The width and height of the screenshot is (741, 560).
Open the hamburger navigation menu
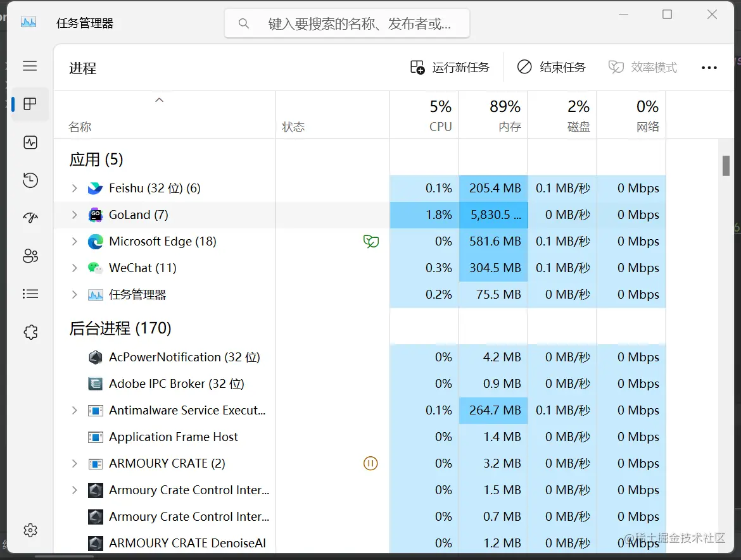click(x=30, y=66)
